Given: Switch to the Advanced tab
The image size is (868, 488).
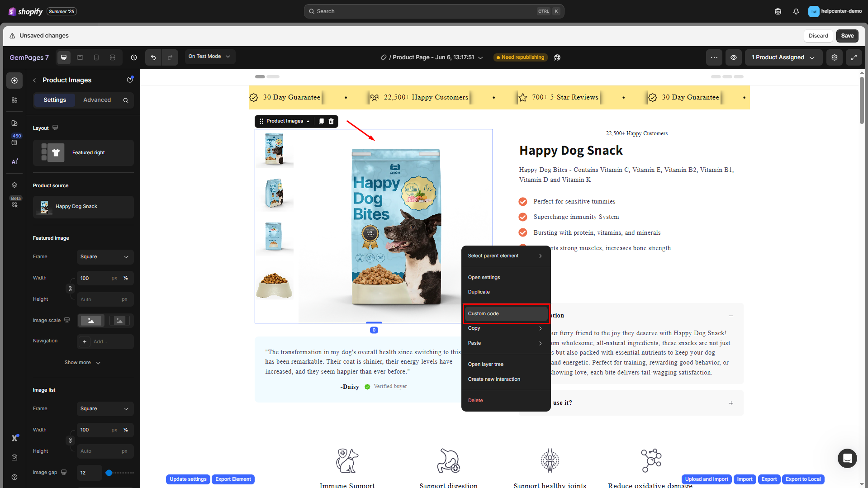Looking at the screenshot, I should [x=97, y=100].
